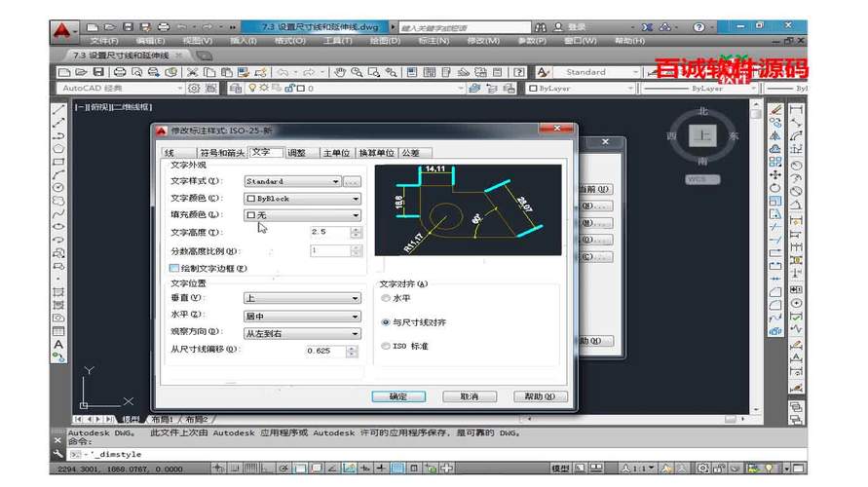868x487 pixels.
Task: Activate the Circle draw tool
Action: (x=58, y=188)
